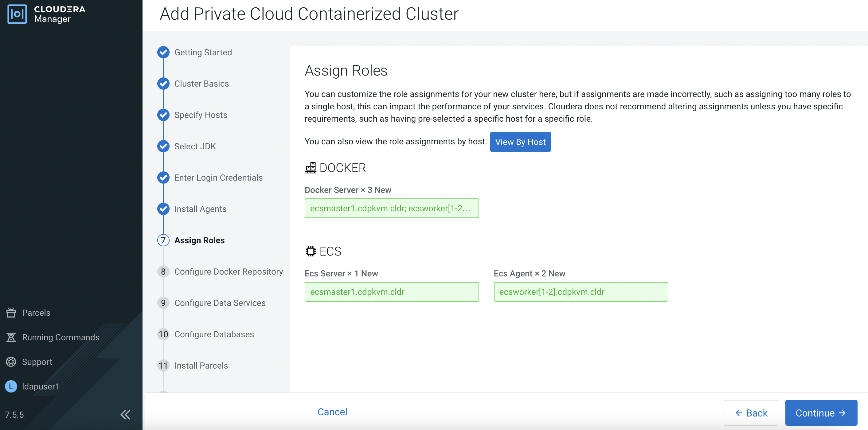This screenshot has width=868, height=430.
Task: Collapse sidebar with the double-chevron icon
Action: tap(125, 414)
